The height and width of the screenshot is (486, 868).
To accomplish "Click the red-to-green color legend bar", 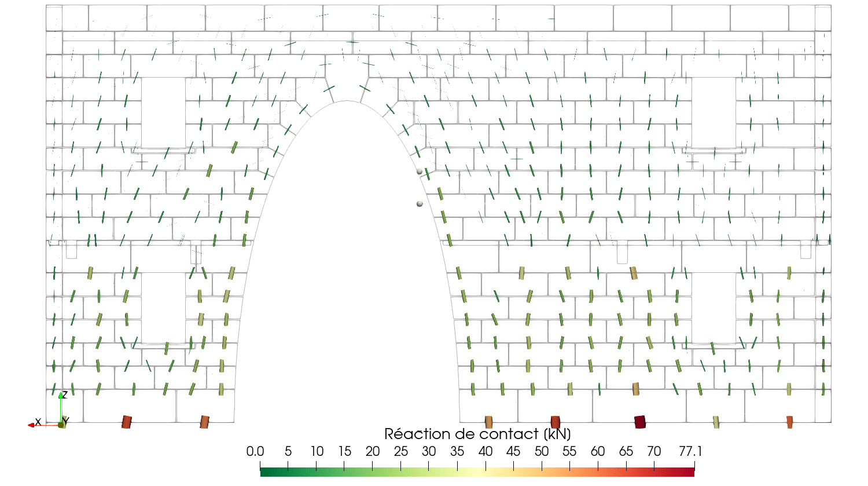I will click(477, 472).
